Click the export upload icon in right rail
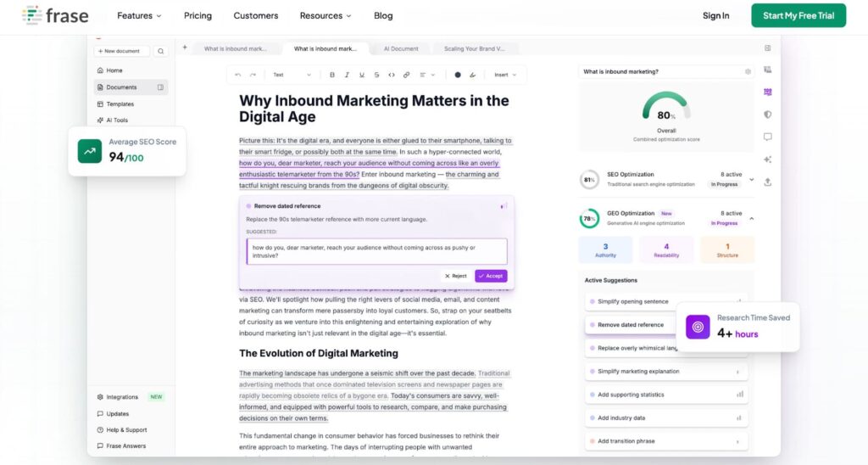868x465 pixels. (767, 182)
